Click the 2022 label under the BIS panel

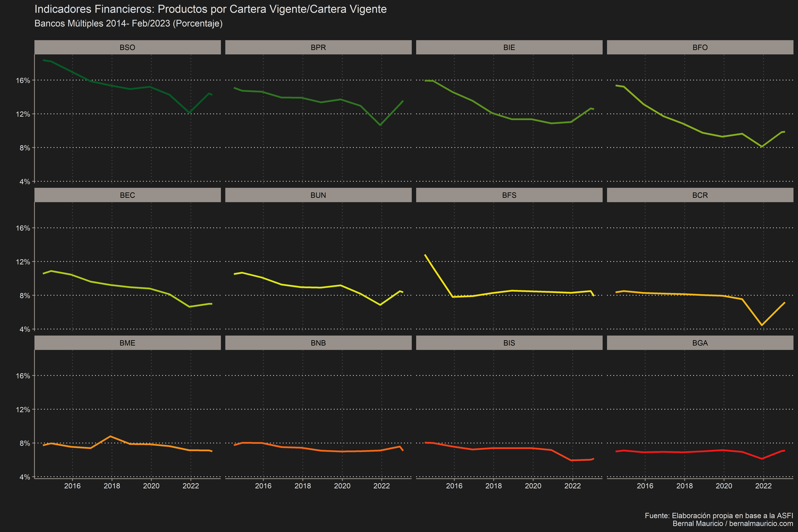click(573, 486)
